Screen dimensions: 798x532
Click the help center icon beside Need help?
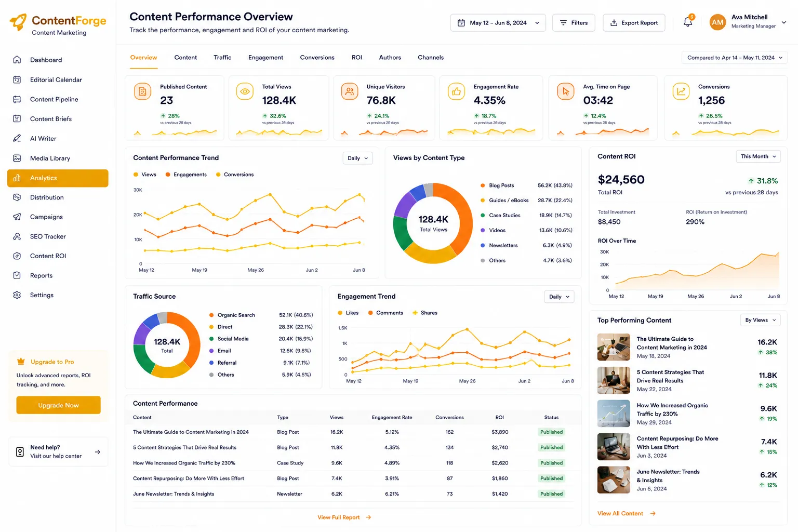click(x=20, y=452)
